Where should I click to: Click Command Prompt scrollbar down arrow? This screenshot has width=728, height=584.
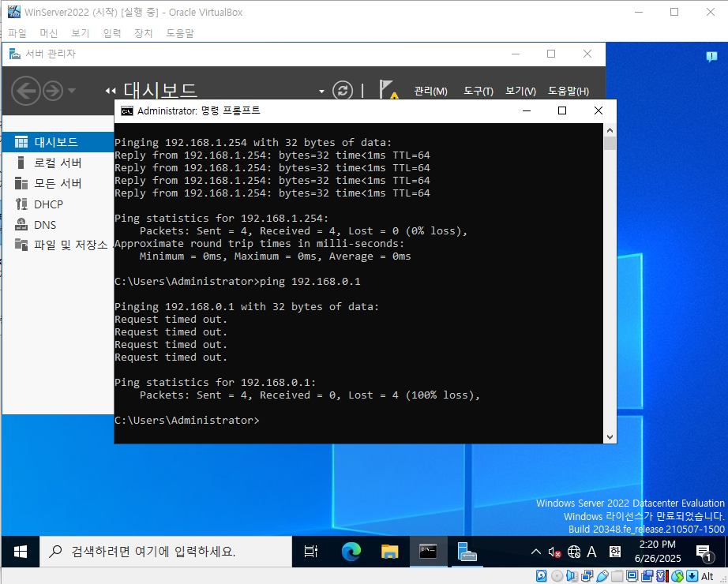[x=610, y=437]
